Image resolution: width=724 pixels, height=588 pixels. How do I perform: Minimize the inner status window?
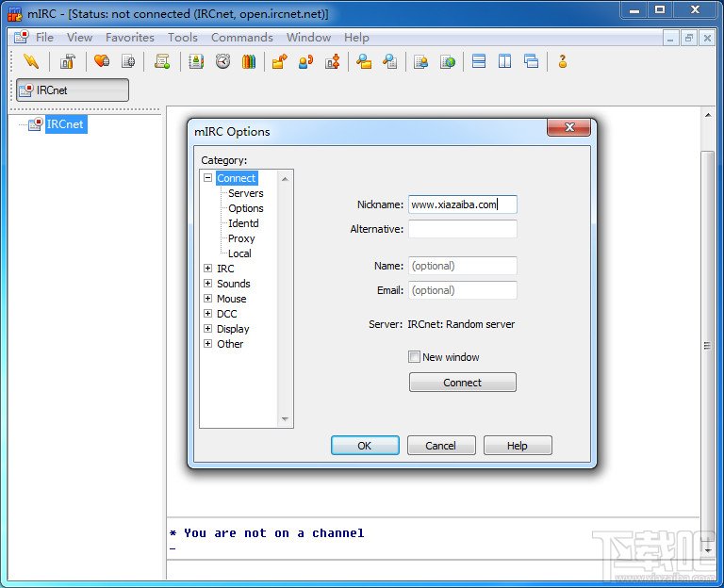[670, 38]
